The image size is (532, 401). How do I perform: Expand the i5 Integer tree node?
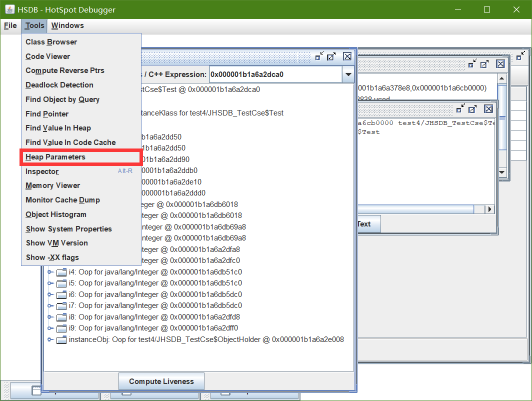click(x=50, y=283)
